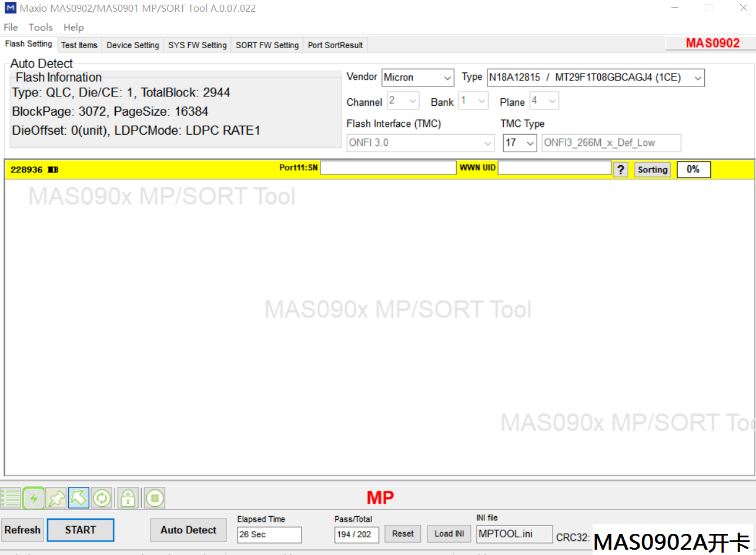Click the "BlockPage: 3072, PageSize: 16384" line

tap(110, 112)
